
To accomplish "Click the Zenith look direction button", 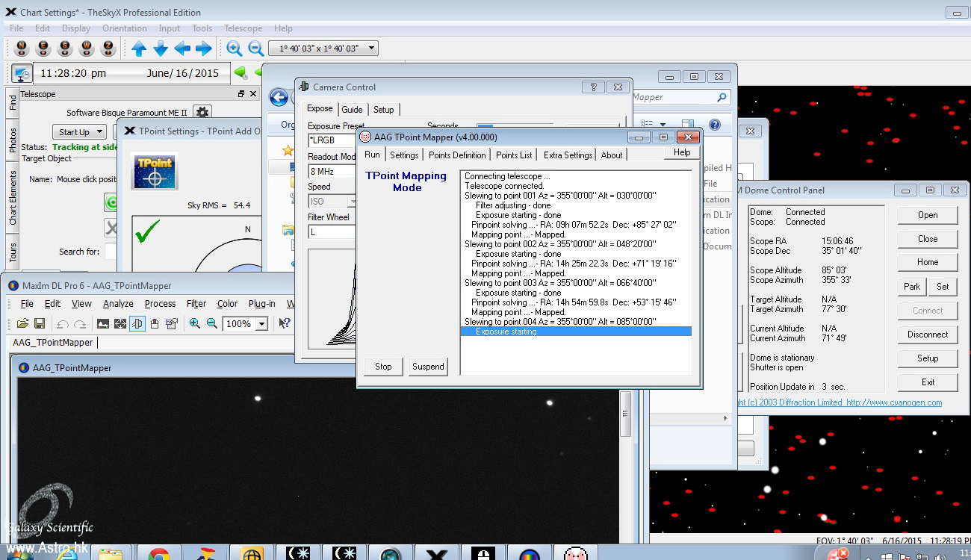I will [x=108, y=49].
